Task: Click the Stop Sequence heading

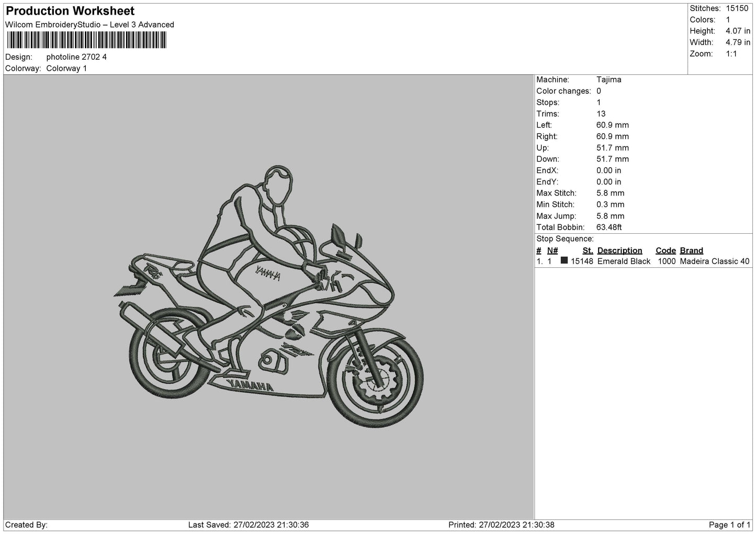Action: [x=565, y=239]
